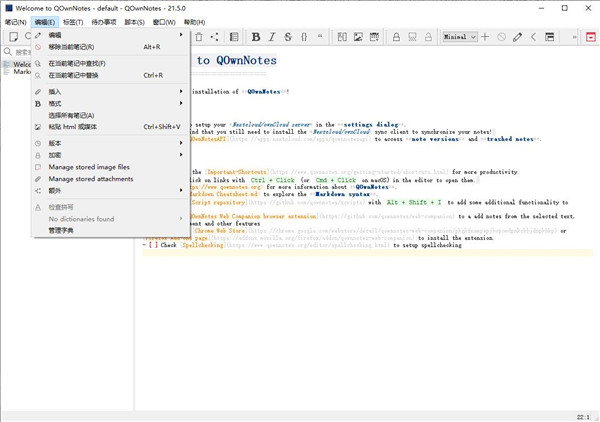Apply italic formatting from toolbar
The height and width of the screenshot is (422, 600).
click(272, 37)
